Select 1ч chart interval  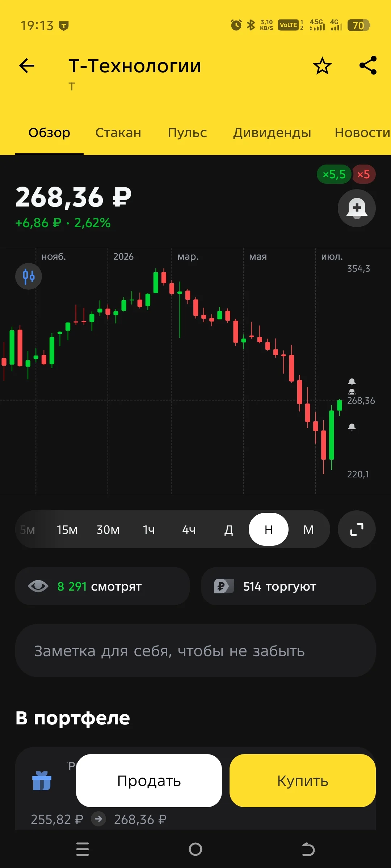pyautogui.click(x=149, y=530)
